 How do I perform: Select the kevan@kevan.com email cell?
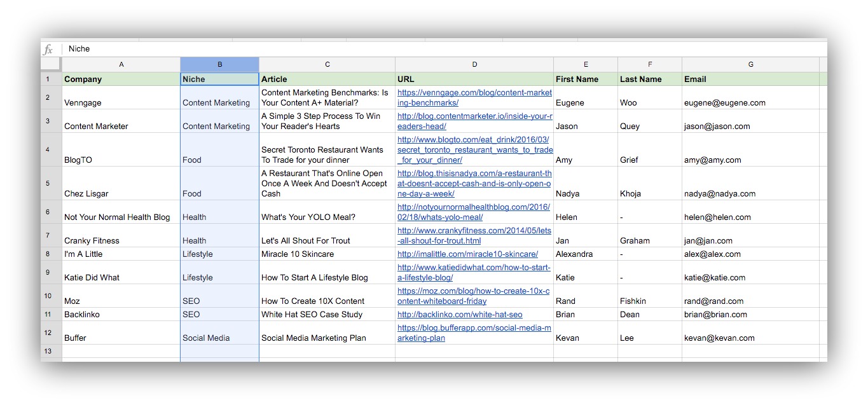751,333
